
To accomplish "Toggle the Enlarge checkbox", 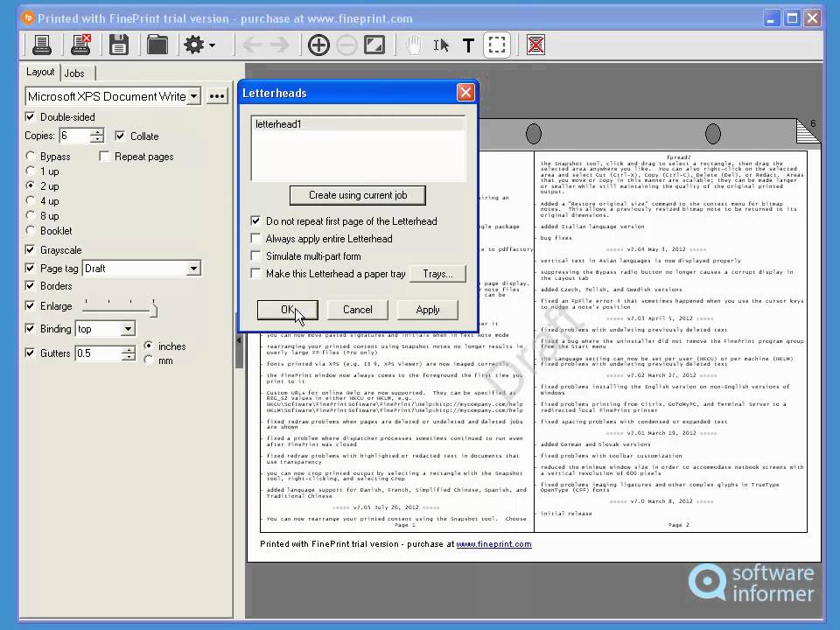I will 30,306.
